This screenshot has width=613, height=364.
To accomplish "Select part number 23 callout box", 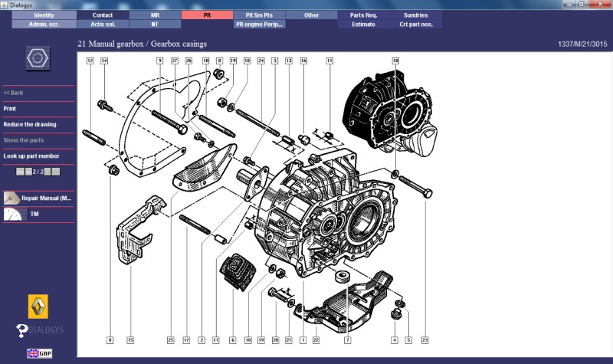I will click(425, 339).
